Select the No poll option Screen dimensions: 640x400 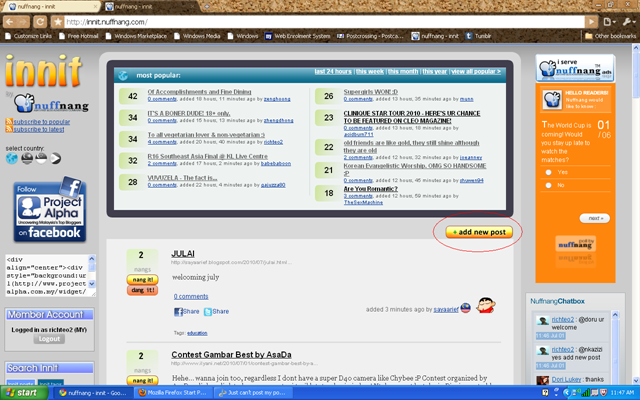point(549,185)
